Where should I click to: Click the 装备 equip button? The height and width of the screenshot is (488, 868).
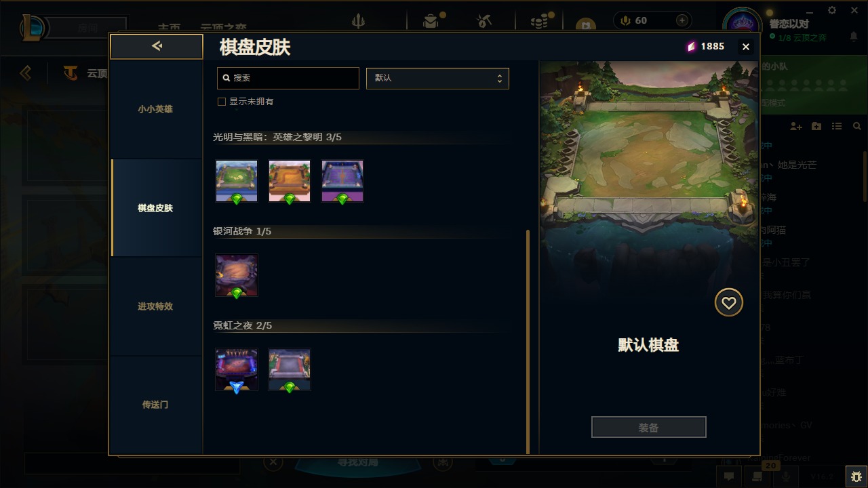pyautogui.click(x=648, y=428)
